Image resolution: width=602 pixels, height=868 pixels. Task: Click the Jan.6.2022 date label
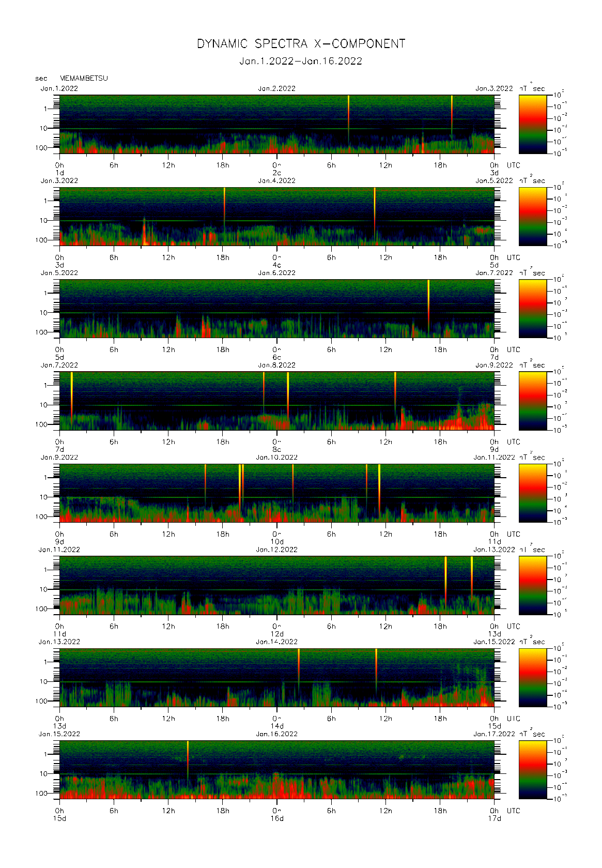pyautogui.click(x=277, y=273)
